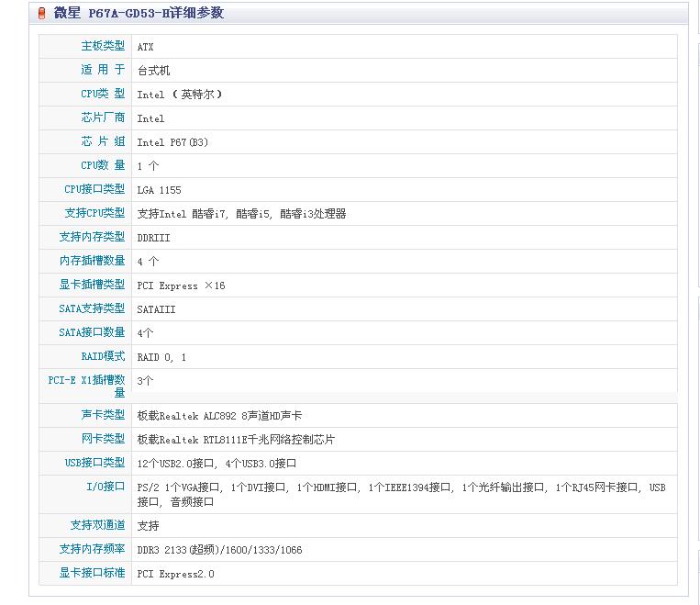Click the 显卡接口标准 label
Image resolution: width=700 pixels, height=605 pixels.
(x=92, y=573)
